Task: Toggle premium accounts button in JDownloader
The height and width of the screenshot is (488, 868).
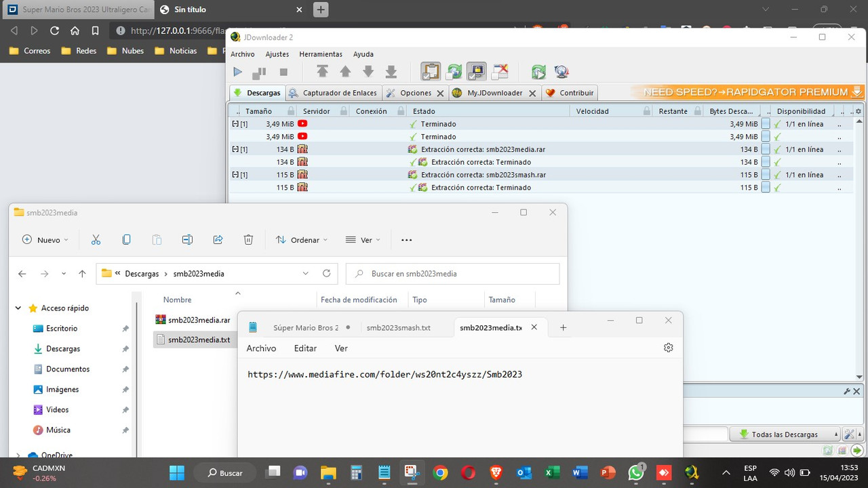Action: pos(477,72)
